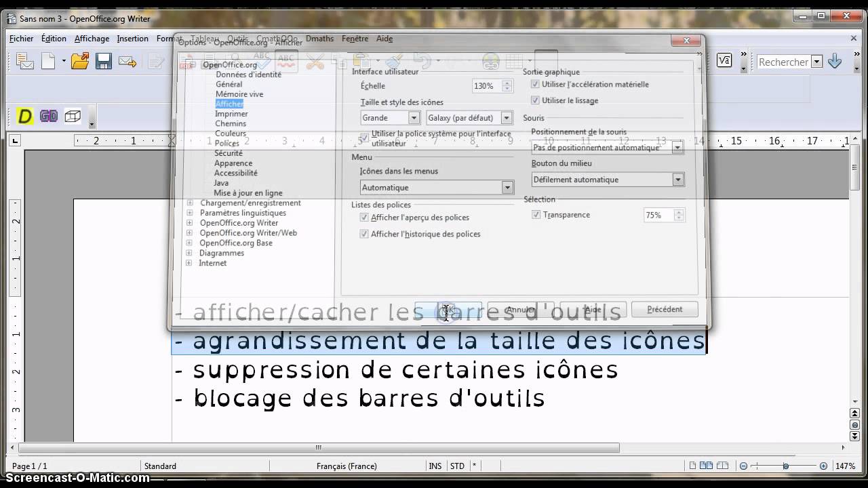Click the Échelle 130% spinner field
This screenshot has height=488, width=868.
click(x=492, y=86)
